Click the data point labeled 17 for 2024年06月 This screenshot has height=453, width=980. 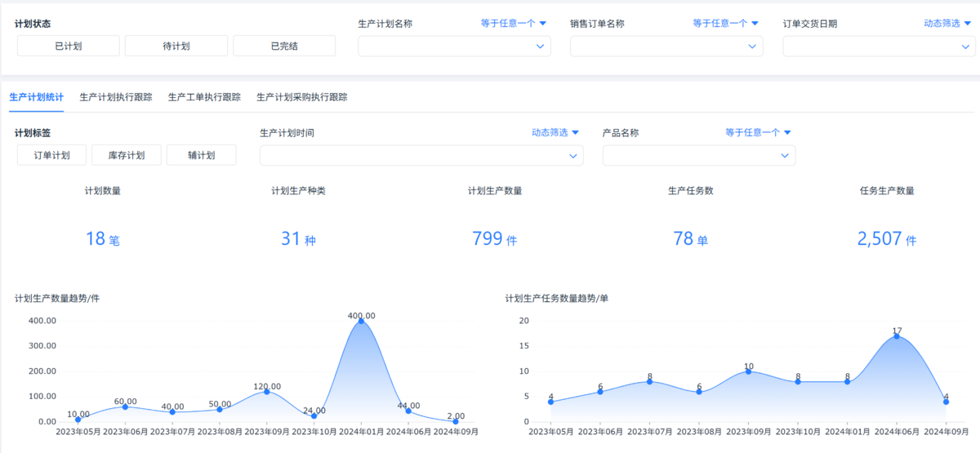[897, 336]
